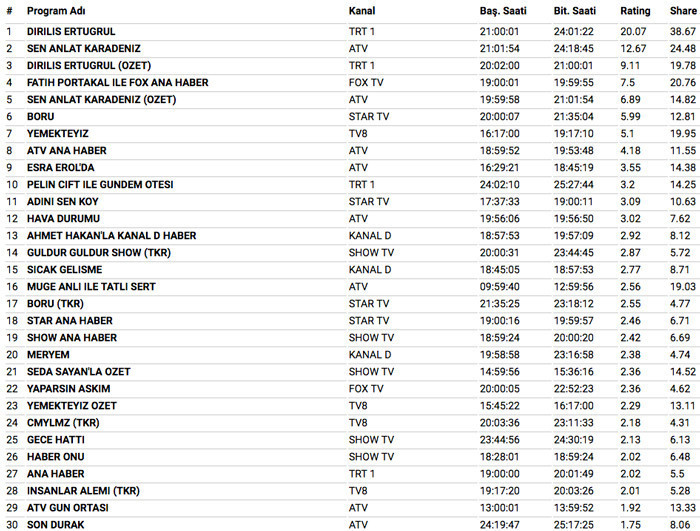This screenshot has width=700, height=531.
Task: Click FATIH PORTAKAL ILE FOX ANA HABER
Action: tap(117, 82)
